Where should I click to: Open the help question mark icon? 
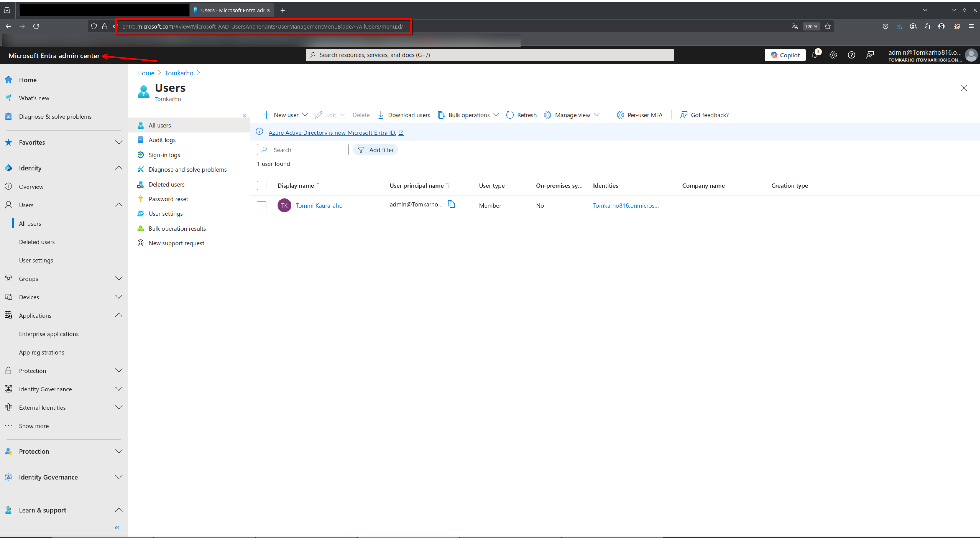tap(851, 55)
